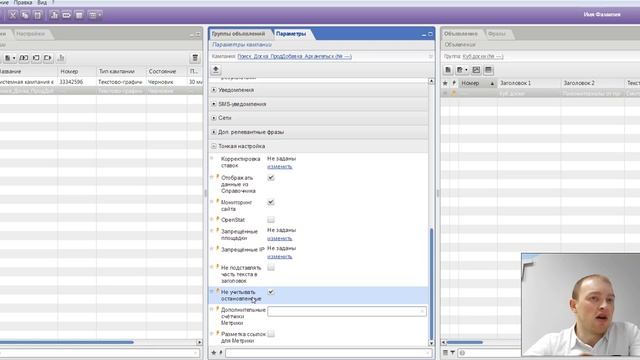Click изменить link under Запрещённые IP
640x360 pixels.
pos(280,256)
